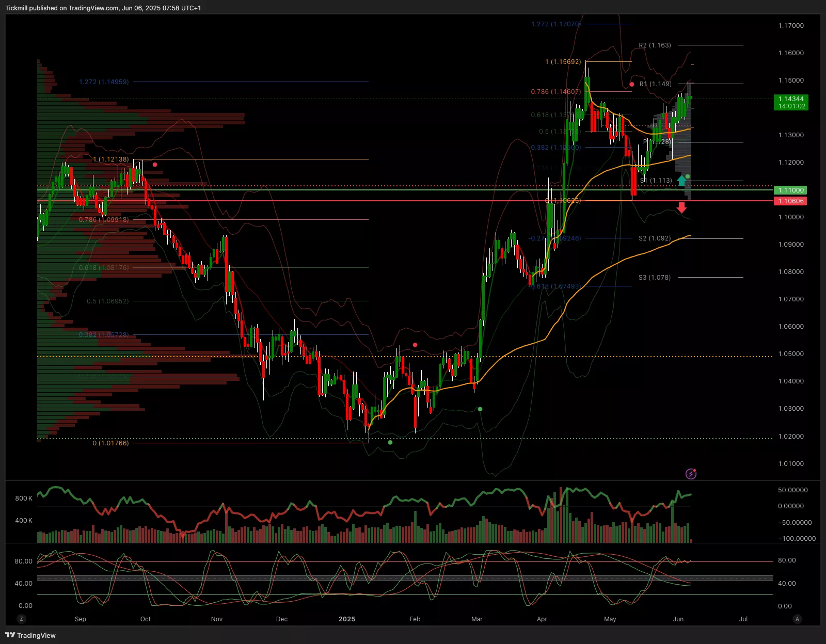Viewport: 826px width, 644px height.
Task: Click the 2025 year marker on time axis
Action: click(x=347, y=619)
